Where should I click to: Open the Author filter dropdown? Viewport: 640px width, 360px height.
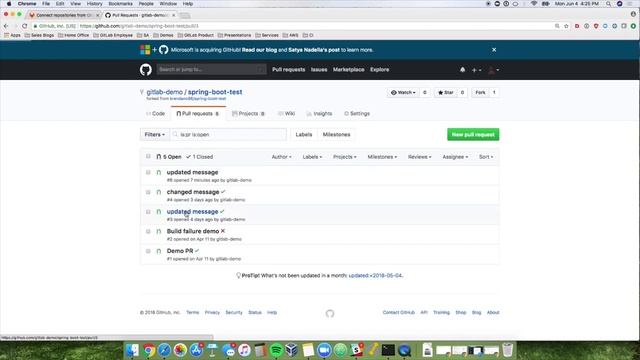[x=281, y=157]
